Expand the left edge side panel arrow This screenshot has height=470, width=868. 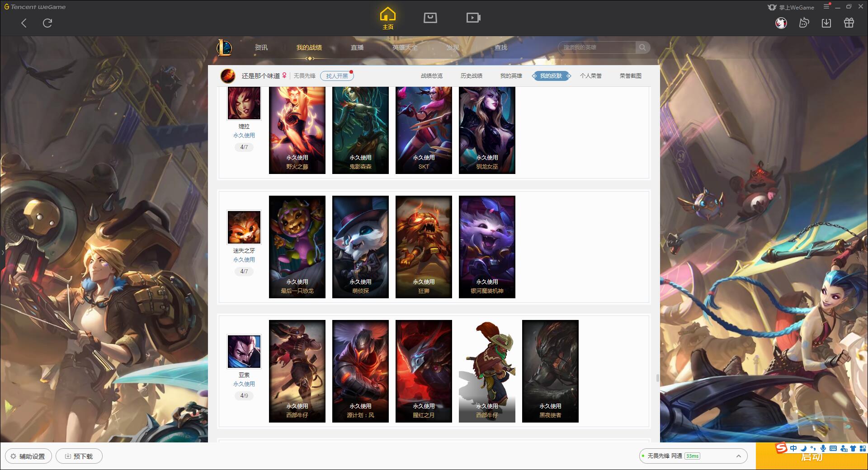point(2,252)
